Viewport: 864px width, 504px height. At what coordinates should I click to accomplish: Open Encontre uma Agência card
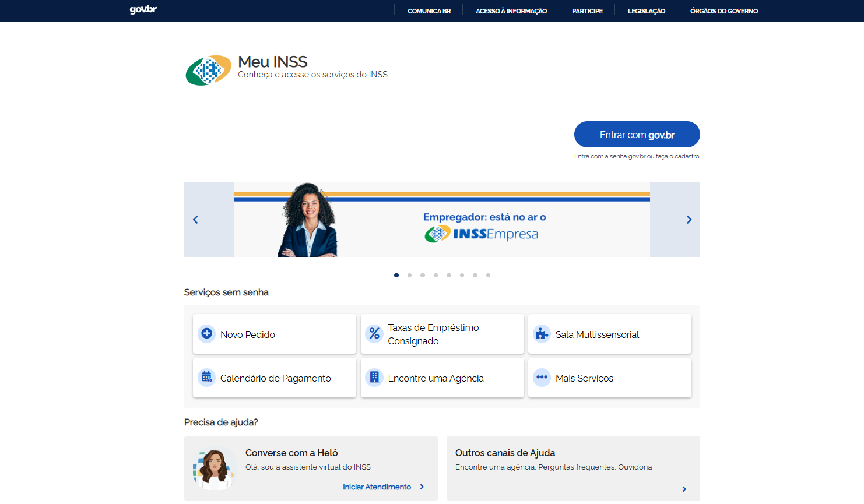pyautogui.click(x=442, y=378)
